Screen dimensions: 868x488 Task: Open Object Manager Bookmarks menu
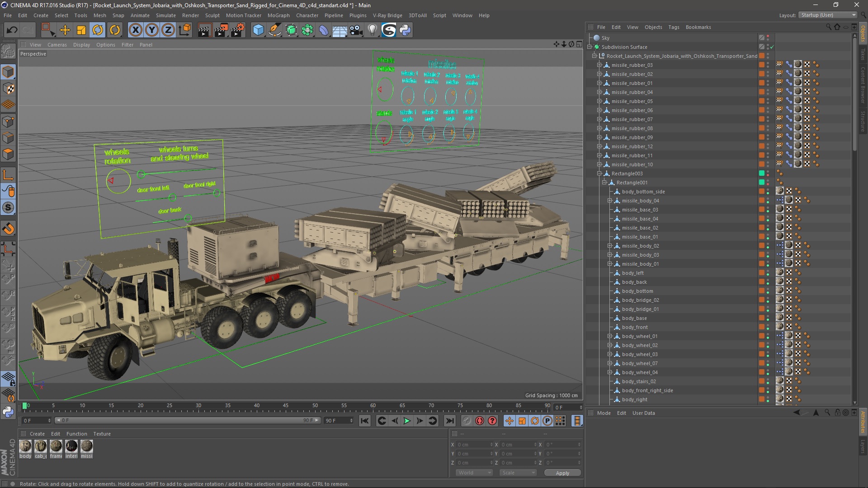click(x=698, y=27)
